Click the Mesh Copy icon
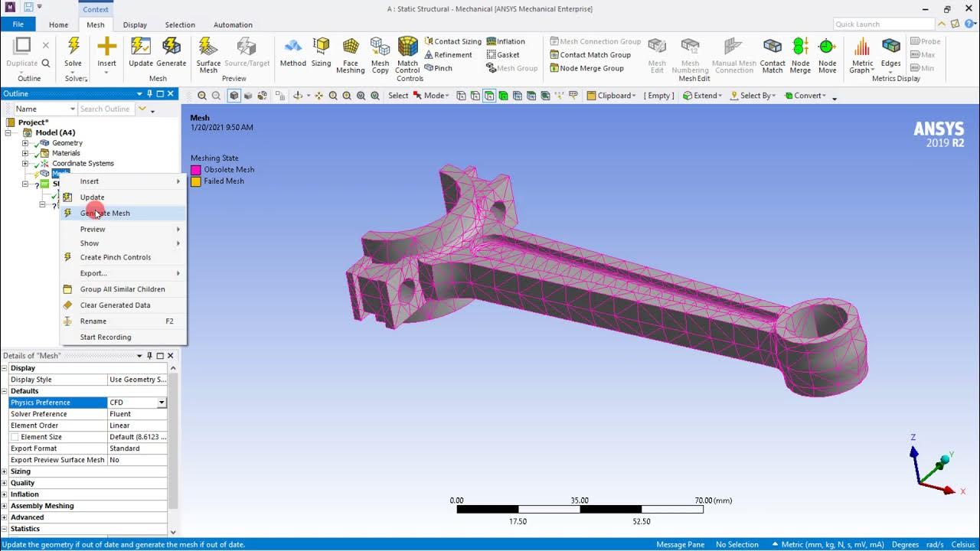Image resolution: width=980 pixels, height=551 pixels. [x=380, y=47]
